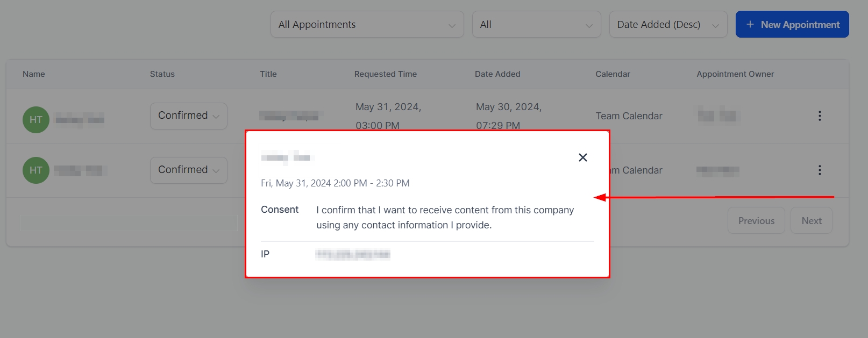The image size is (868, 338).
Task: Click the Date Added column header
Action: [x=497, y=74]
